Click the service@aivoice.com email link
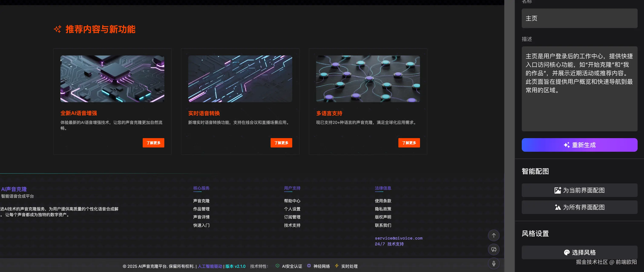This screenshot has width=644, height=272. coord(398,238)
